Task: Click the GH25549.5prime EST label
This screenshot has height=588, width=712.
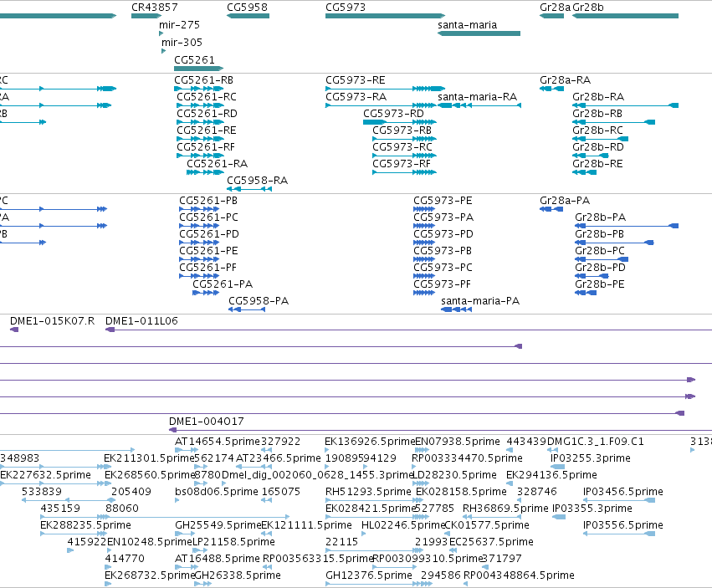Action: 218,525
